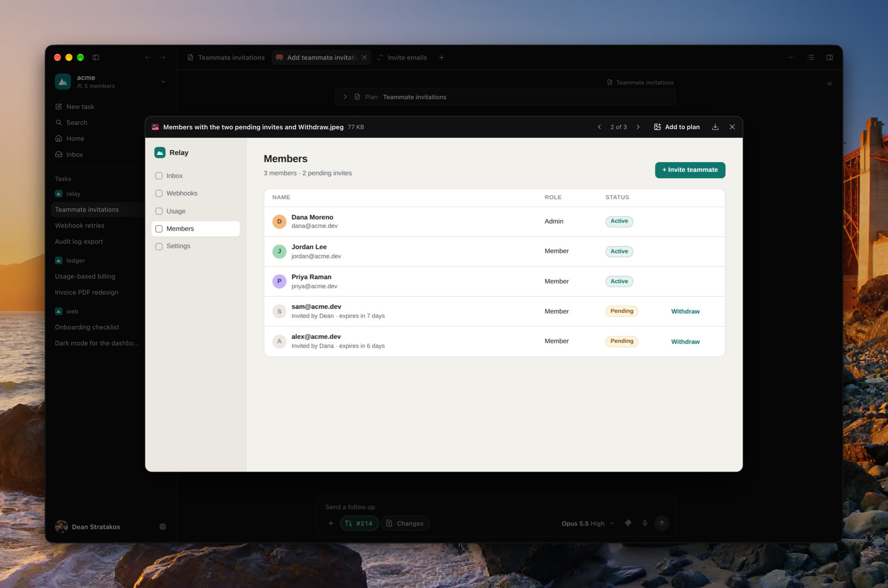Click the Add to plan button
Image resolution: width=888 pixels, height=588 pixels.
click(x=677, y=127)
